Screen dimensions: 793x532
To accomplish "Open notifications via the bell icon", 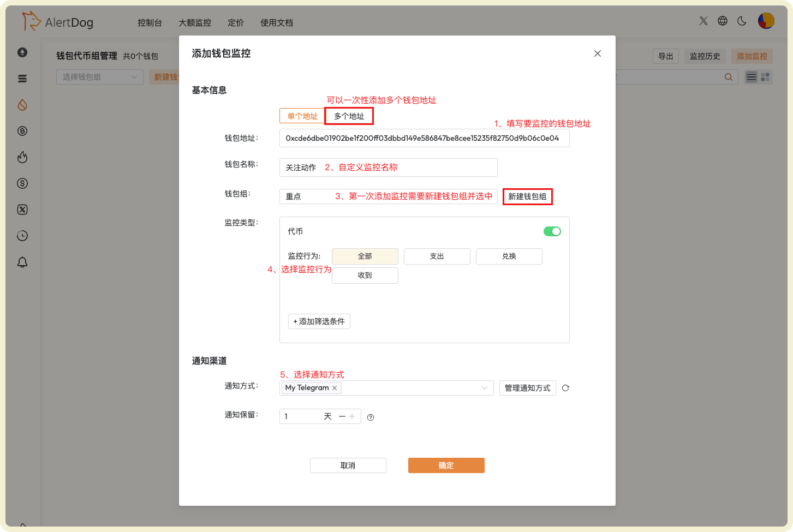I will click(x=22, y=262).
